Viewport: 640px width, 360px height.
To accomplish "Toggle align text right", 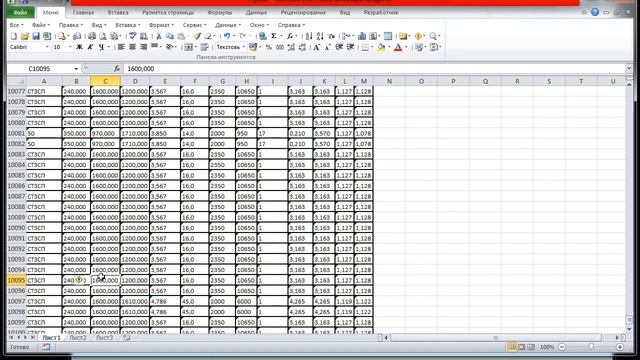I will (143, 47).
